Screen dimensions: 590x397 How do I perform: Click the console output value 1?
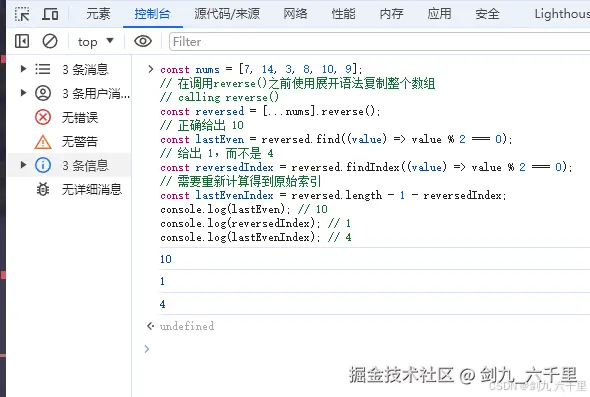[x=162, y=281]
